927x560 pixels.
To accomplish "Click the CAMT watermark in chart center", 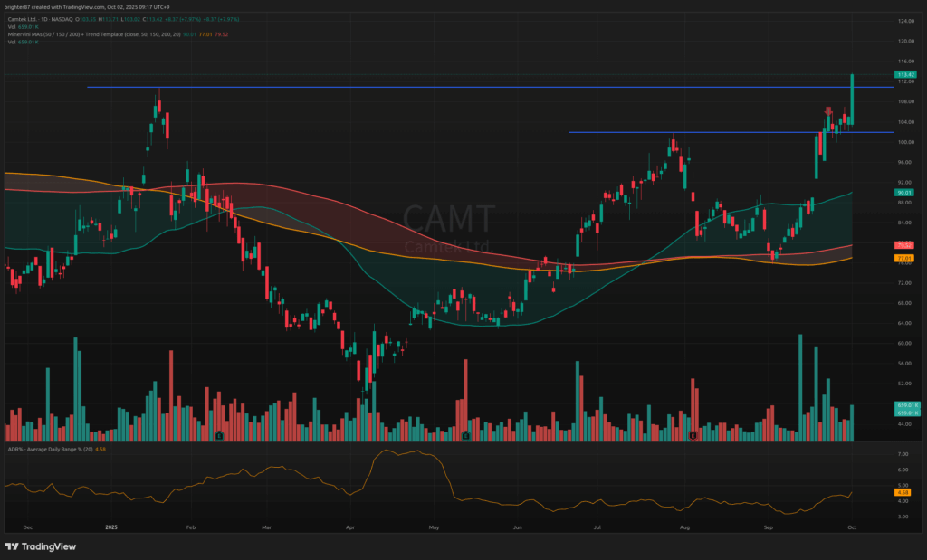I will pyautogui.click(x=449, y=220).
